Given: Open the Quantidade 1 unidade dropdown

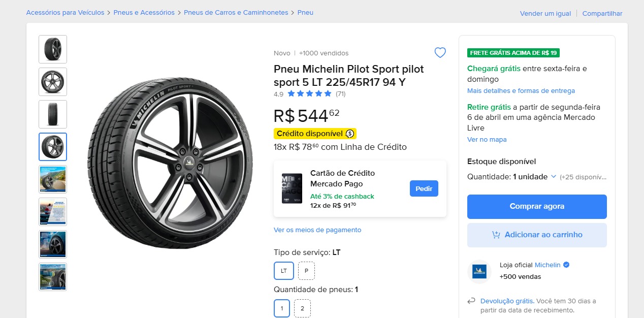Looking at the screenshot, I should [530, 177].
